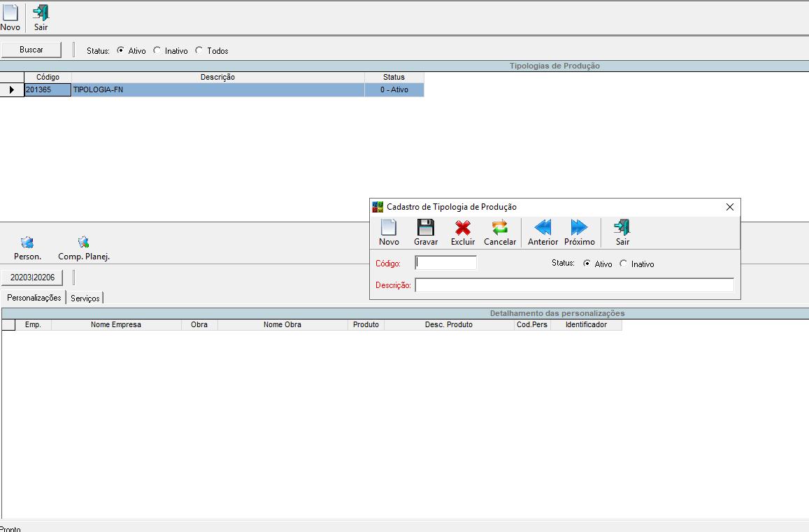
Task: Click the 20203|20206 button
Action: 32,278
